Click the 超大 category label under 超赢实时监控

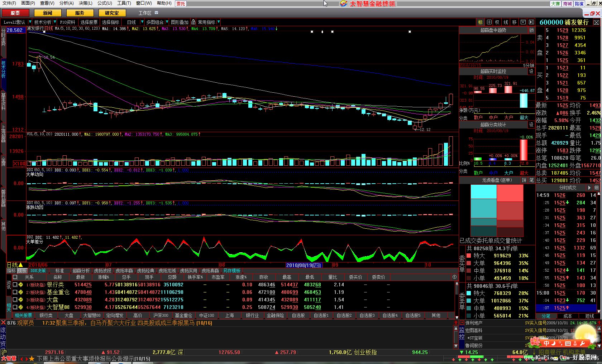point(524,117)
